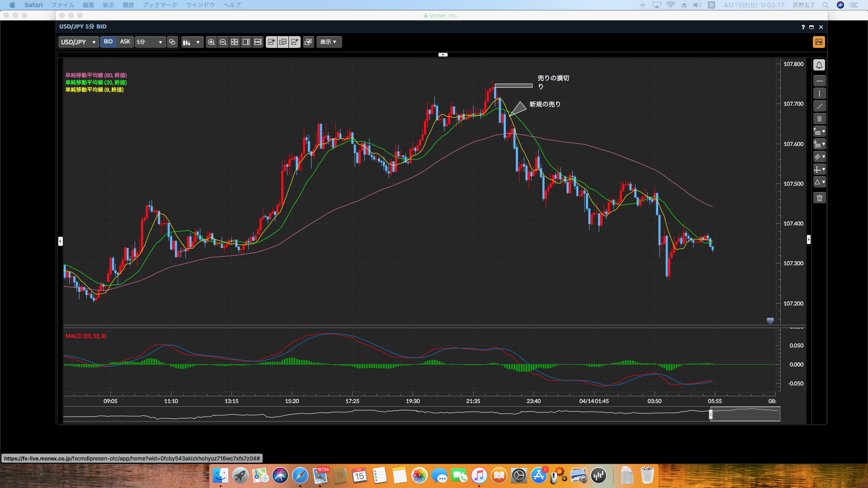Click the Wi-Fi status icon
Image resolution: width=868 pixels, height=488 pixels.
[x=670, y=5]
